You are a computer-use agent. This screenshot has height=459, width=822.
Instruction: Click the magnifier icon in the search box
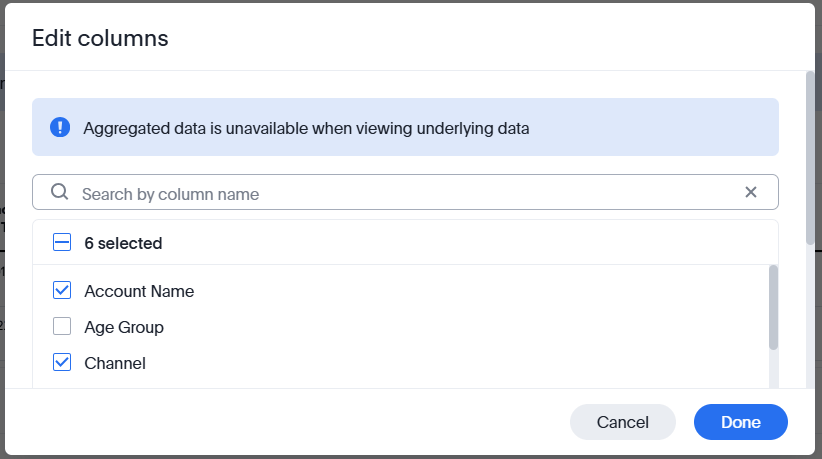pos(60,193)
